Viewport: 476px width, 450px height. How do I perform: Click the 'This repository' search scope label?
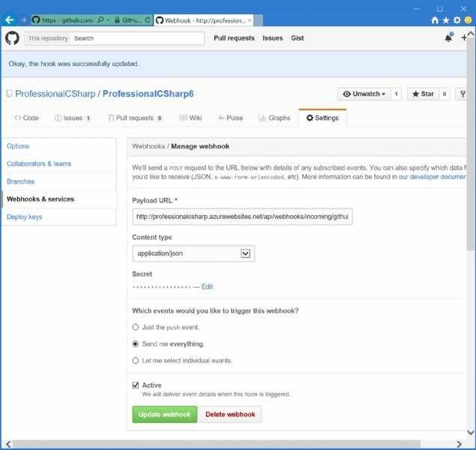tap(48, 38)
